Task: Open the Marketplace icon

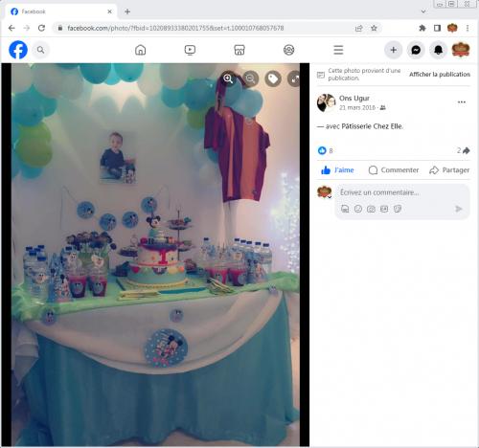Action: (239, 50)
